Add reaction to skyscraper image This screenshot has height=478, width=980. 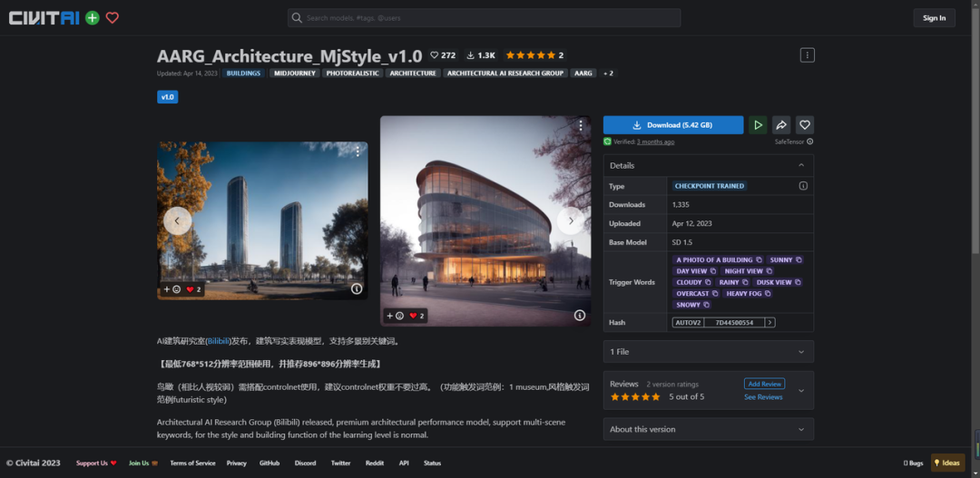point(171,289)
